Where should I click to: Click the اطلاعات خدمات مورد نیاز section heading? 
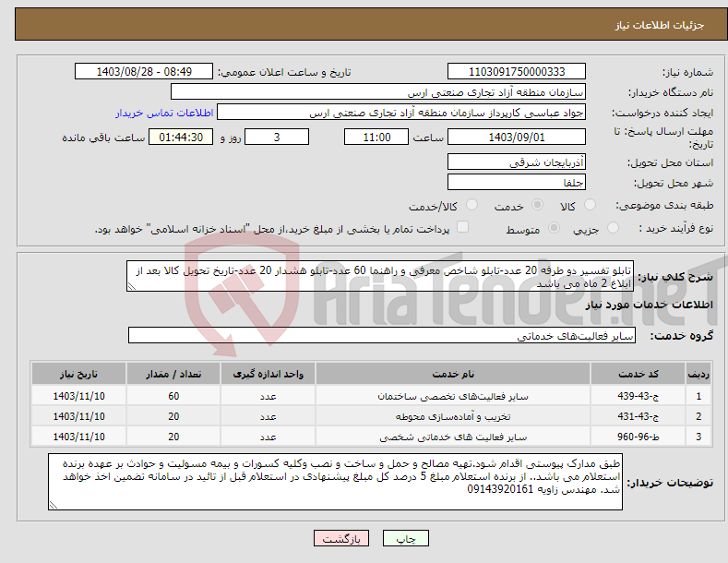649,305
